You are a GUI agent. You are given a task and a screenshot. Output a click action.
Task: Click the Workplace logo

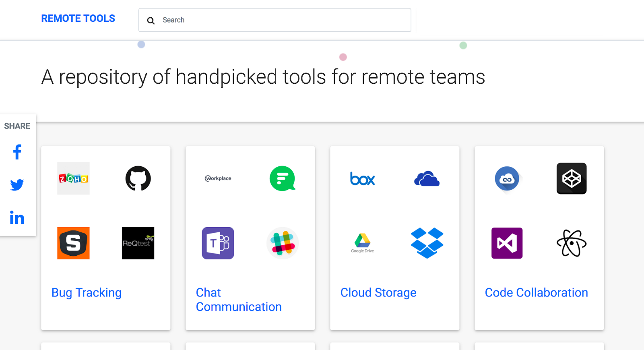(x=218, y=178)
